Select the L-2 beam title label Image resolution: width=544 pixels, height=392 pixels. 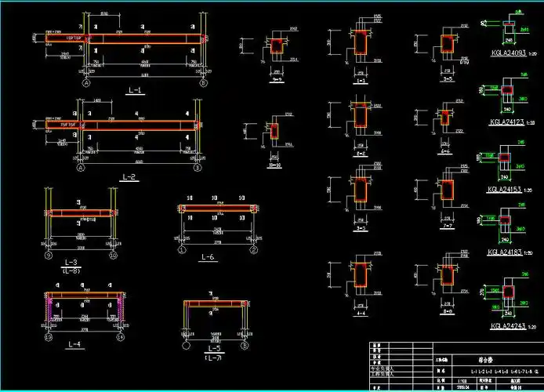pos(129,178)
